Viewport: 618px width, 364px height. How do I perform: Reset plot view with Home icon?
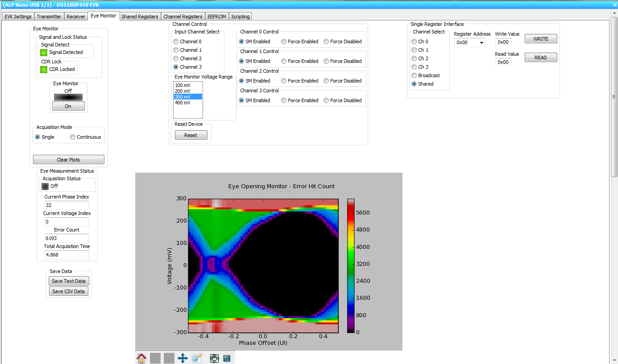[x=141, y=358]
